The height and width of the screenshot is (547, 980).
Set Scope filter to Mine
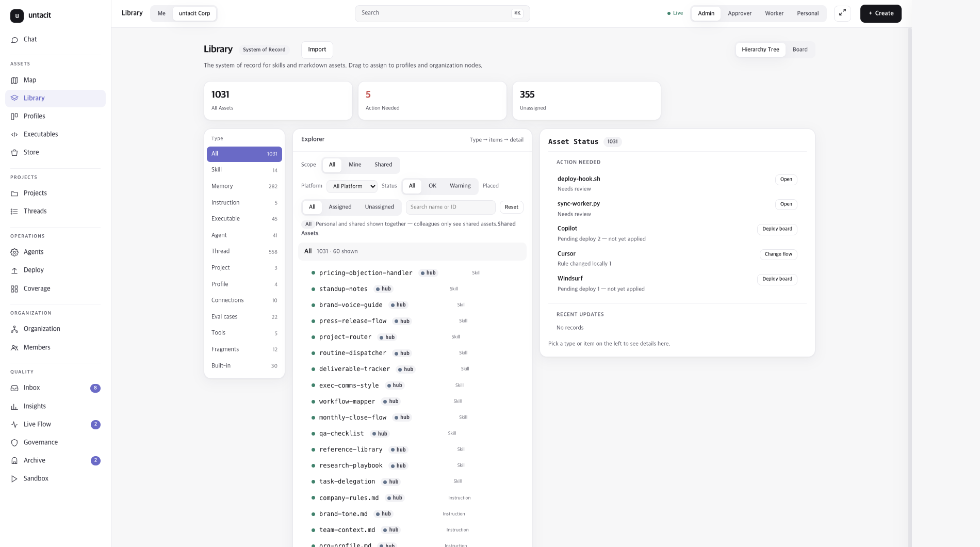point(355,165)
